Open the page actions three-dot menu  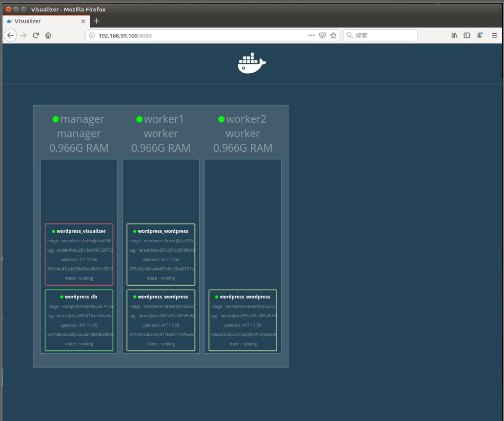pyautogui.click(x=311, y=35)
